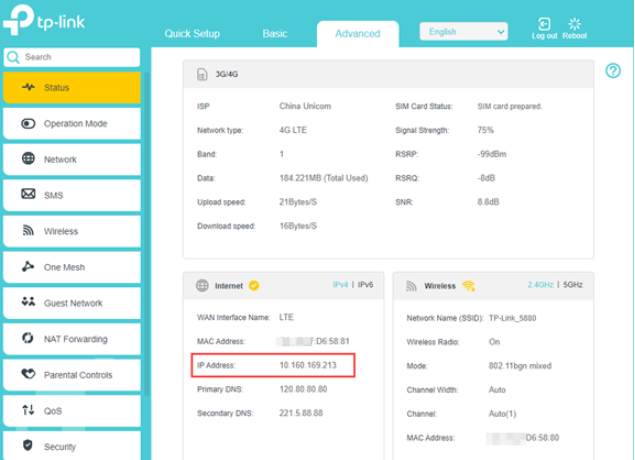Image resolution: width=635 pixels, height=460 pixels.
Task: Open the One Mesh menu item
Action: [72, 267]
